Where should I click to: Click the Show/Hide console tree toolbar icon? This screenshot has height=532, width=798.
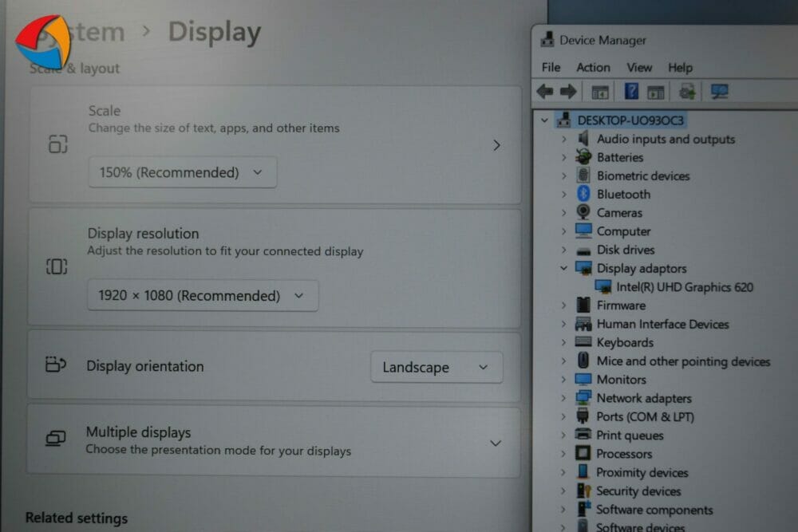point(600,92)
